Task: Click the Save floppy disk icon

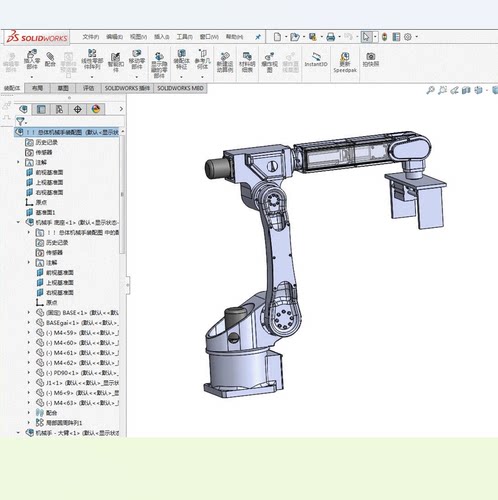Action: point(313,37)
